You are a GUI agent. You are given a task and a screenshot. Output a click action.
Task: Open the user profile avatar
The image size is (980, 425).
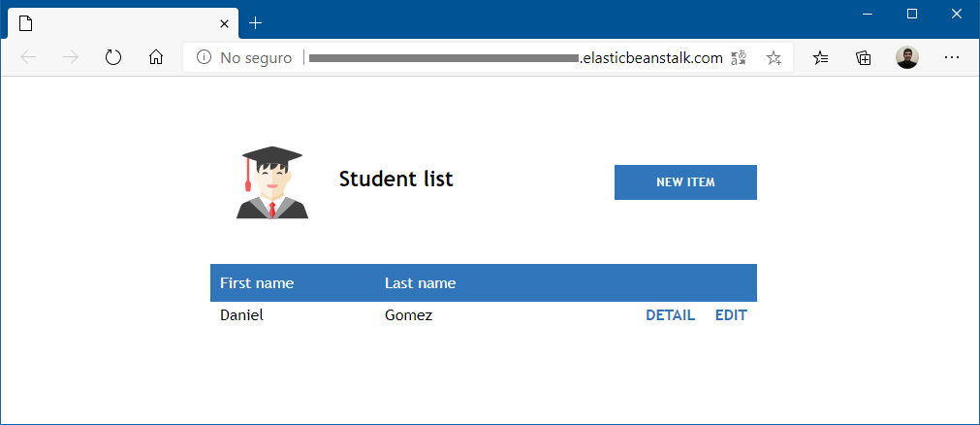click(907, 57)
